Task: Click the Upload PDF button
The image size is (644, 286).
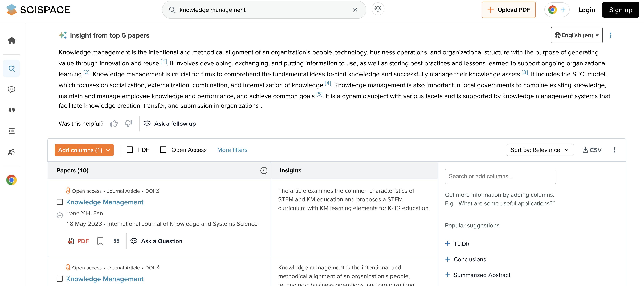Action: click(x=508, y=10)
